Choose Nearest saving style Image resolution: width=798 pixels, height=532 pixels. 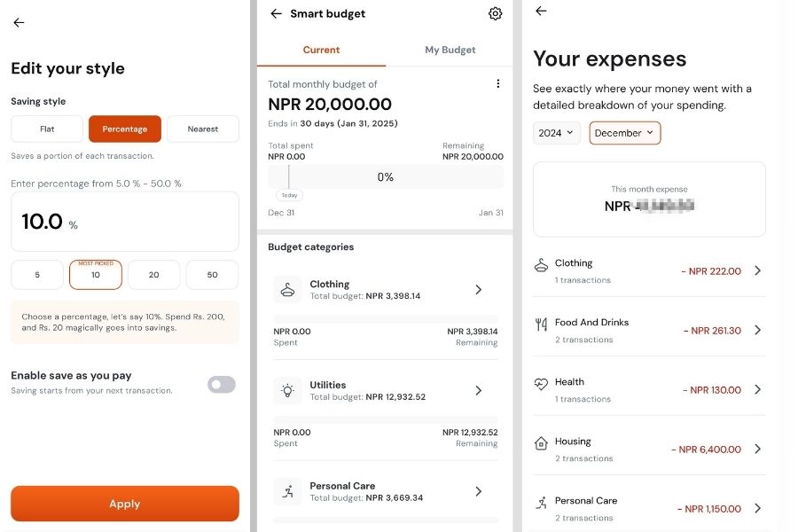pos(203,129)
